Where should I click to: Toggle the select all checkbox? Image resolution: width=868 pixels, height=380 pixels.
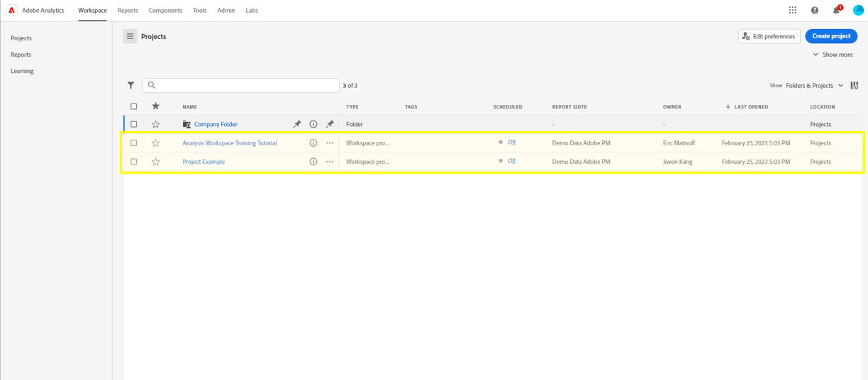click(x=133, y=106)
